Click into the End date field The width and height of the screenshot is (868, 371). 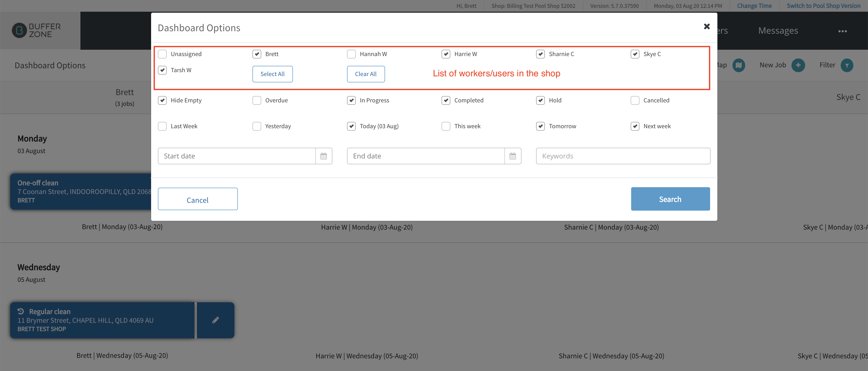[426, 156]
